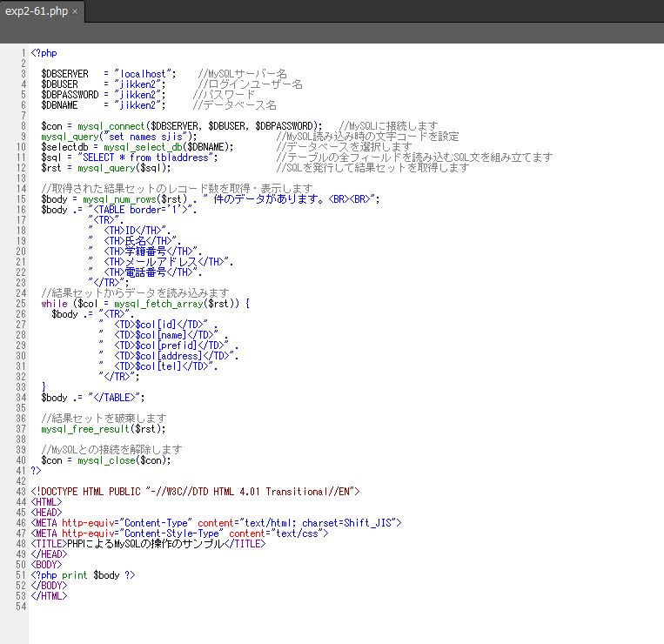The width and height of the screenshot is (664, 644).
Task: Click the "<?php print $body ?>" line
Action: [x=83, y=575]
